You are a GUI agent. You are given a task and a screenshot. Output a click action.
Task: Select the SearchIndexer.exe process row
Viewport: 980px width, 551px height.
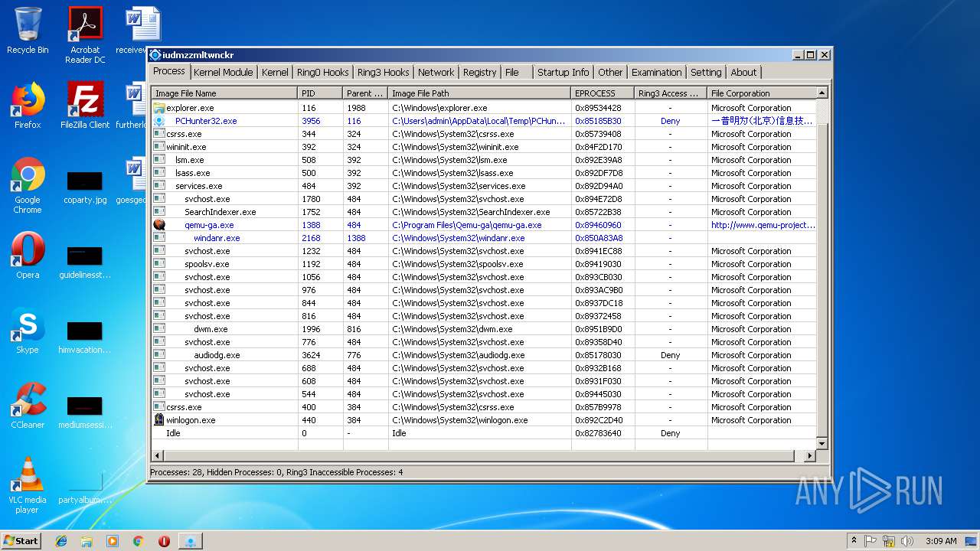(x=484, y=212)
